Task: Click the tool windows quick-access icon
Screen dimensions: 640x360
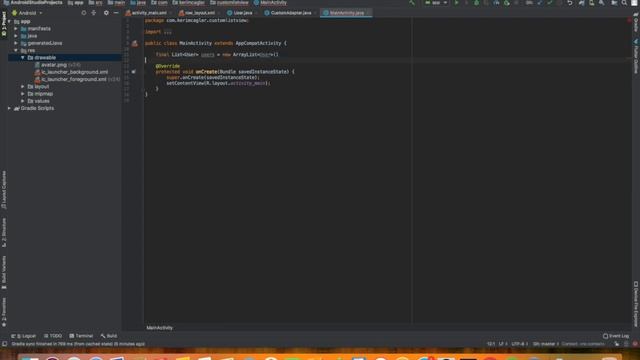Action: 4,344
